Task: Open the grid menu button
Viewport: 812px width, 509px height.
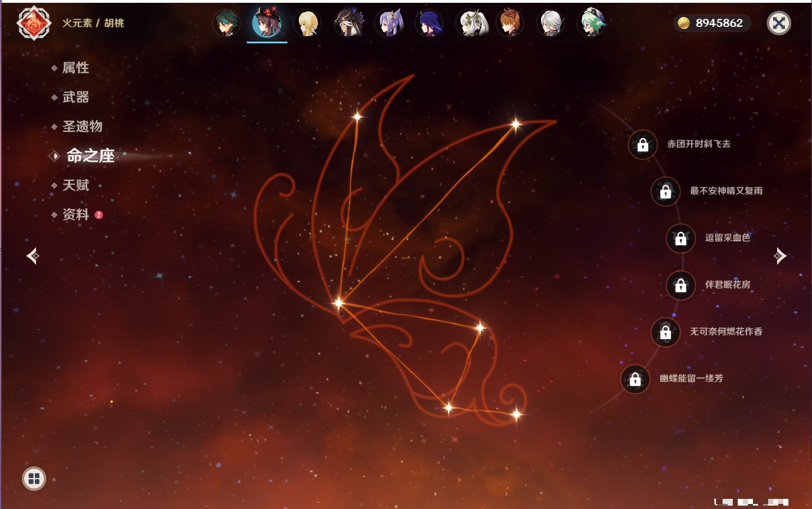Action: tap(34, 479)
